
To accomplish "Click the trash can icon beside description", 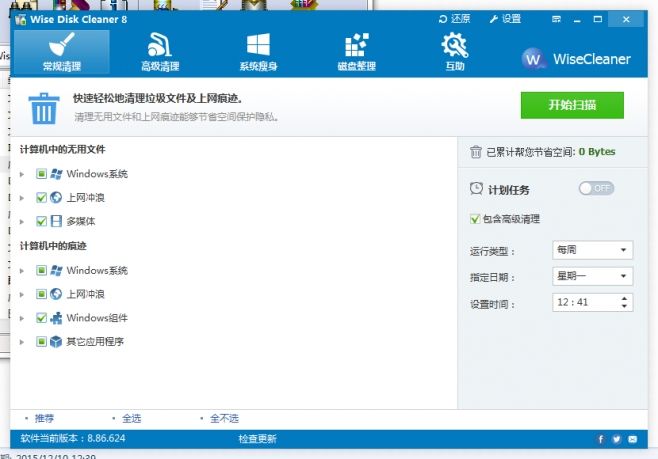I will [44, 108].
